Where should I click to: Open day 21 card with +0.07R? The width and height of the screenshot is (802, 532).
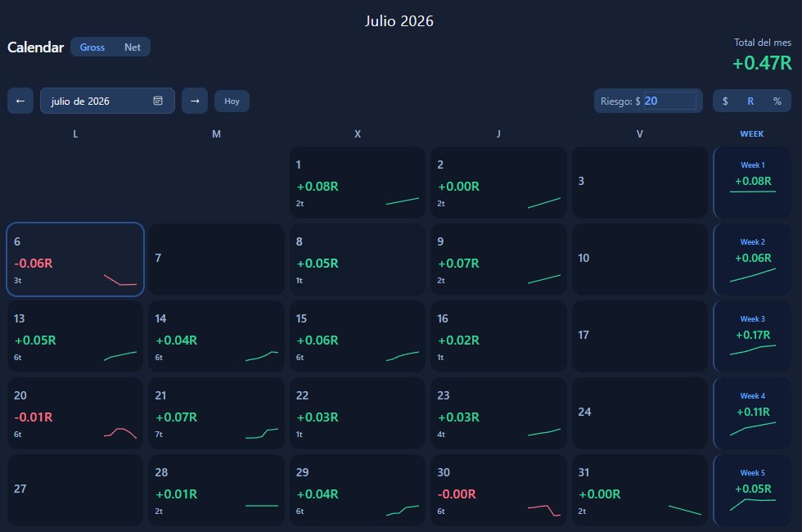(x=216, y=413)
